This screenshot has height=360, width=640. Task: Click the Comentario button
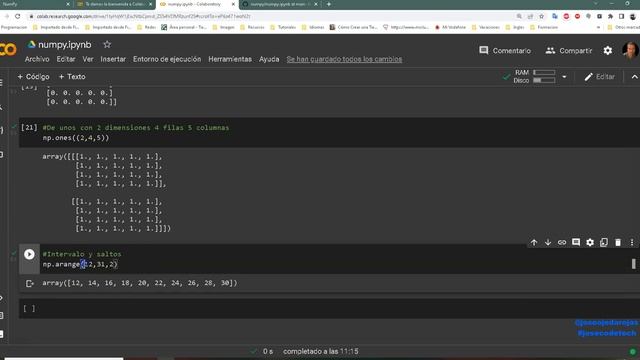click(505, 51)
